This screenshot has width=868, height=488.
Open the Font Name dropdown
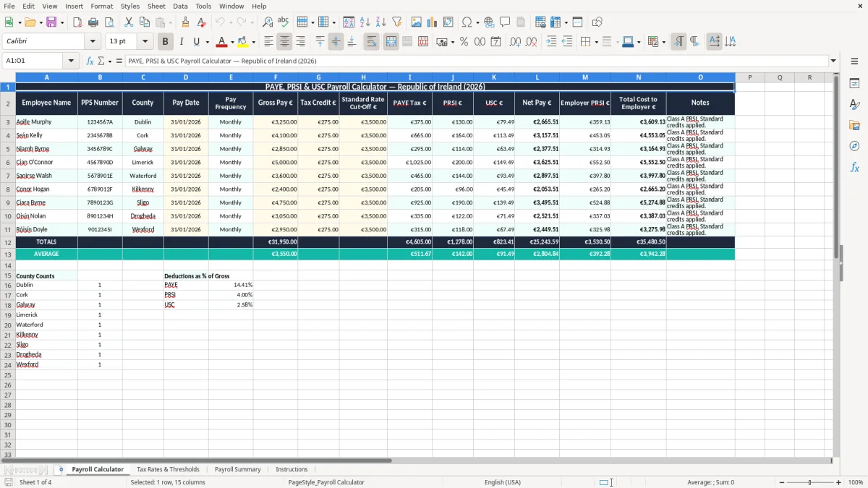pos(92,42)
